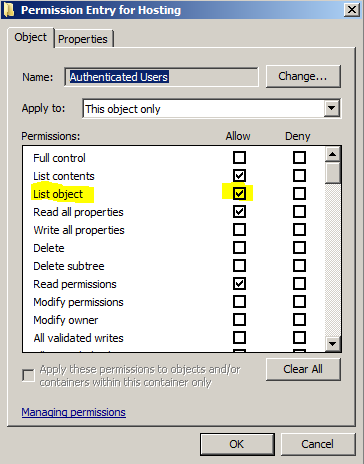Click the Clear All button

point(303,369)
